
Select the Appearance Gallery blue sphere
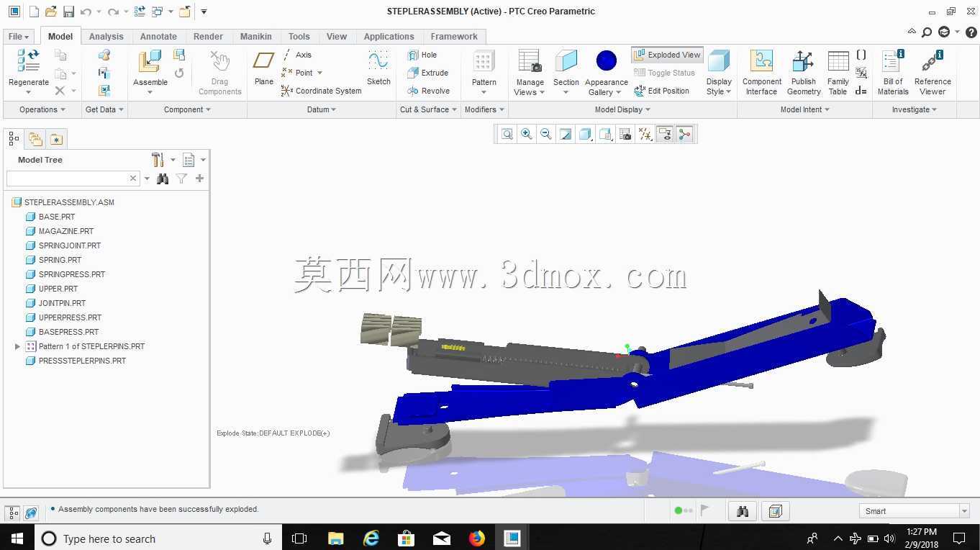pos(607,61)
